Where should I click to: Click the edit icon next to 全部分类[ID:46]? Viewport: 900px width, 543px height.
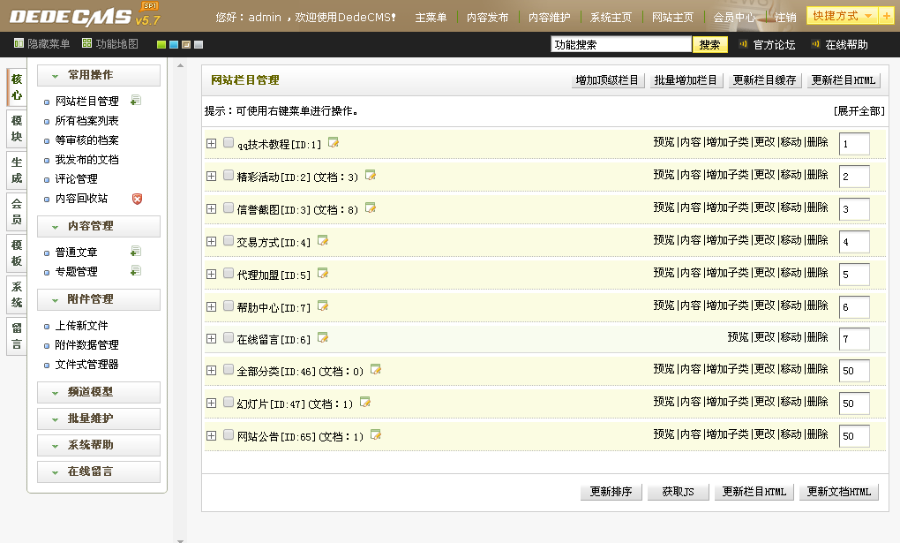(375, 370)
